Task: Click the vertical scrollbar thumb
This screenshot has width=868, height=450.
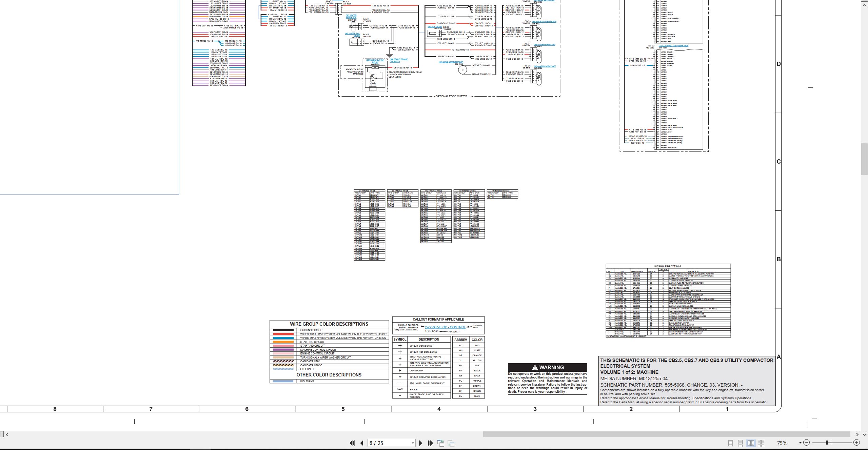Action: click(864, 159)
